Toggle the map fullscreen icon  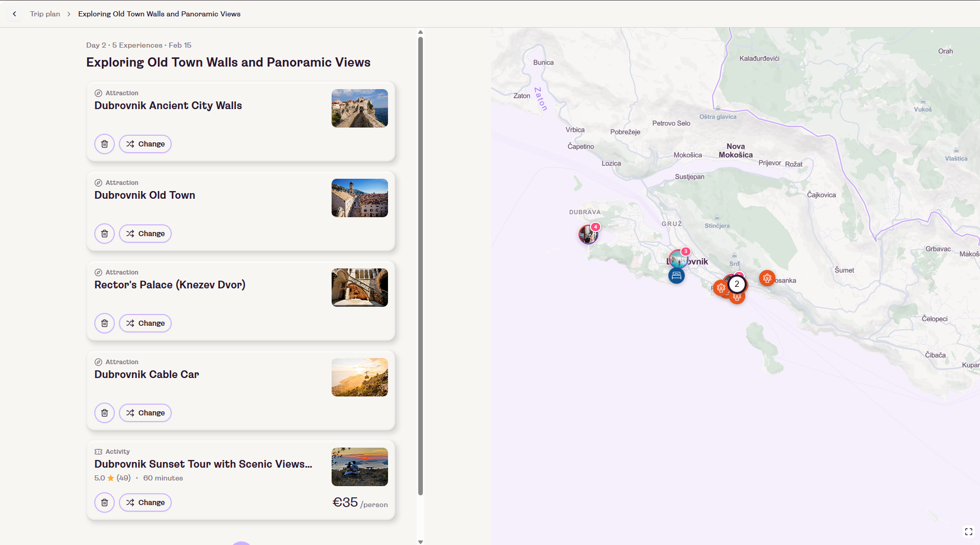pyautogui.click(x=968, y=532)
